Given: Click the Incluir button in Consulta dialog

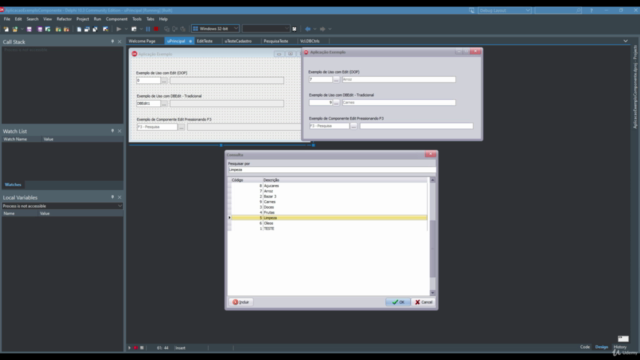Looking at the screenshot, I should 241,302.
